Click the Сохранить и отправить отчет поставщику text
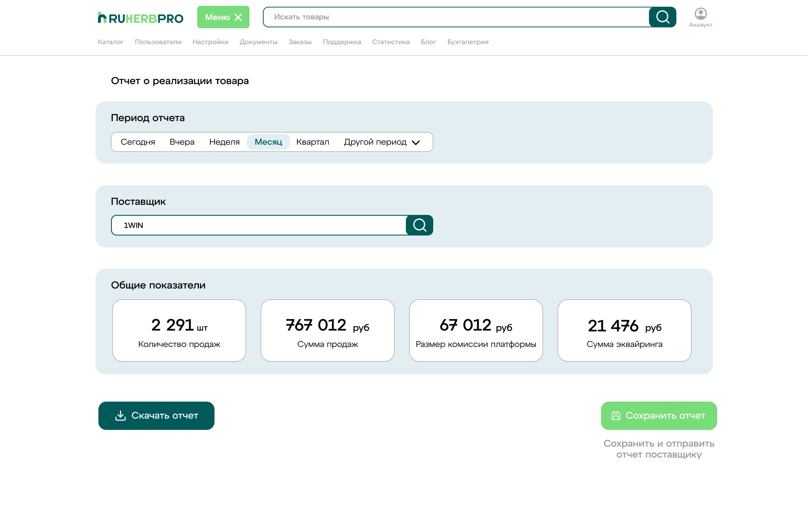The width and height of the screenshot is (808, 532). (x=659, y=449)
